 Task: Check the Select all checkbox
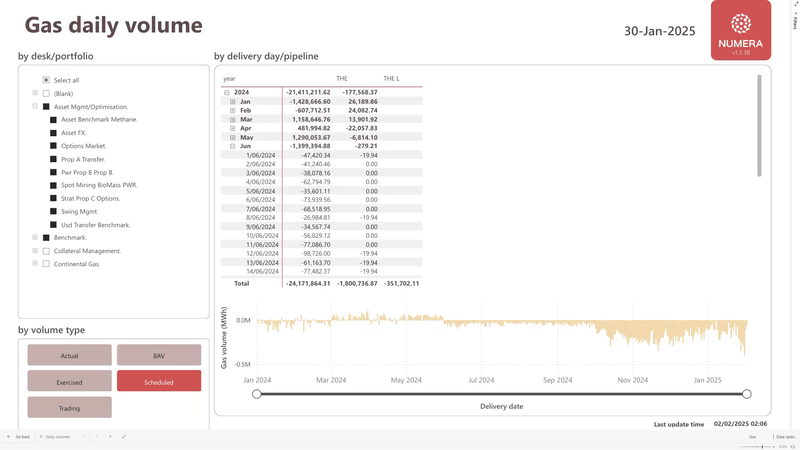tap(46, 80)
